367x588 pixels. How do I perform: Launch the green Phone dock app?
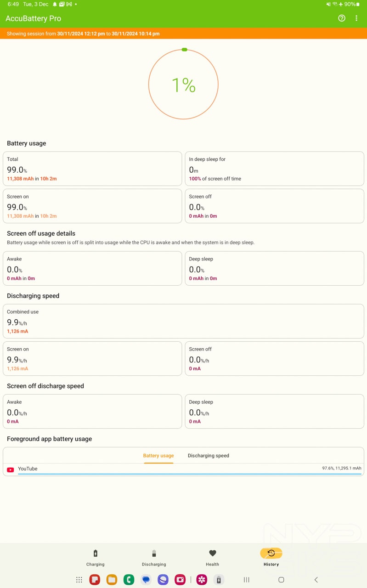[x=129, y=580]
